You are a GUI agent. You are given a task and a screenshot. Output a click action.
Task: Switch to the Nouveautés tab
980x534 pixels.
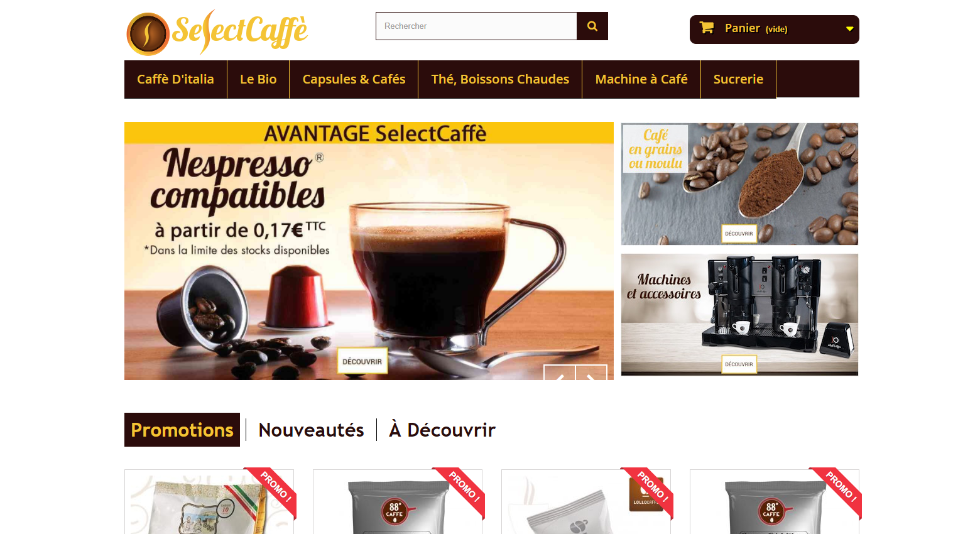tap(311, 430)
